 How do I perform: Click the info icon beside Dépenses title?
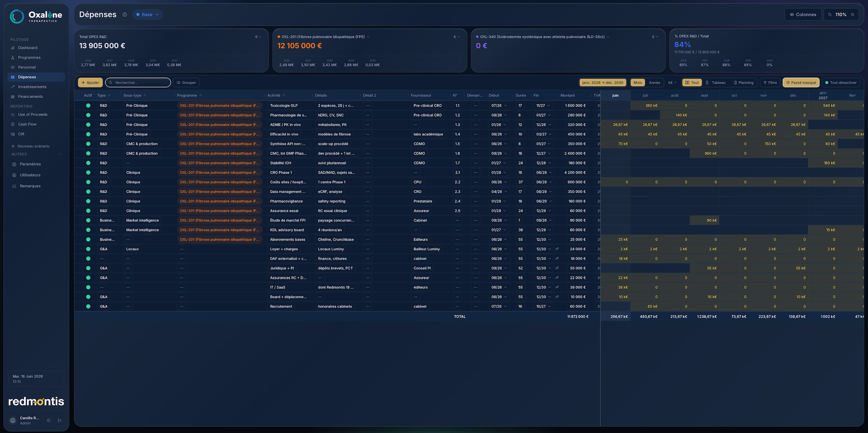coord(125,14)
